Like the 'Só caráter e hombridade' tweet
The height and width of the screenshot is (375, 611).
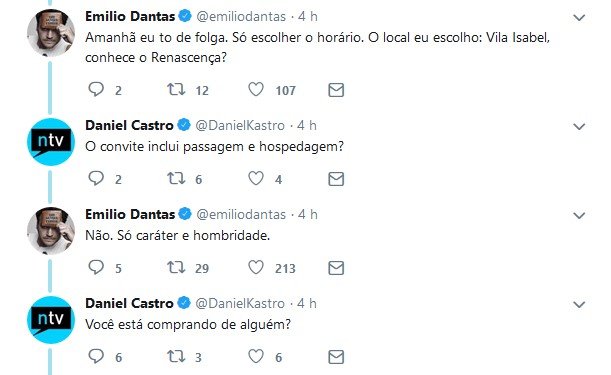(x=256, y=267)
